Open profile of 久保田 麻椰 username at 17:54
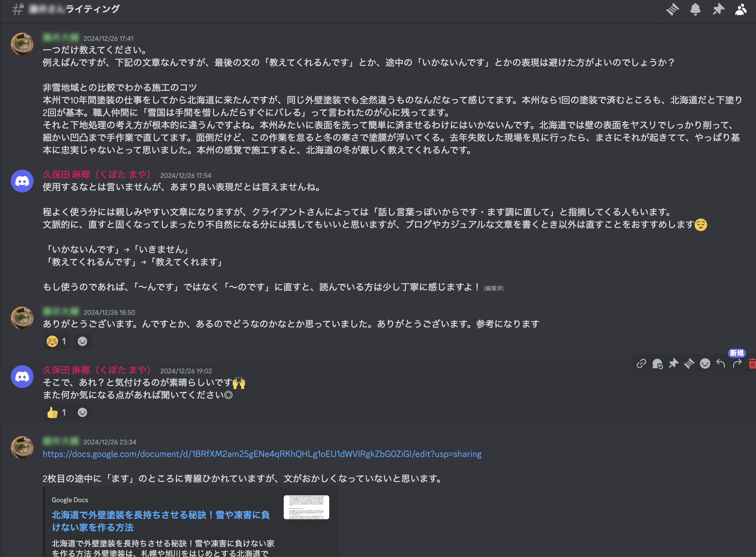Image resolution: width=756 pixels, height=557 pixels. (x=97, y=174)
